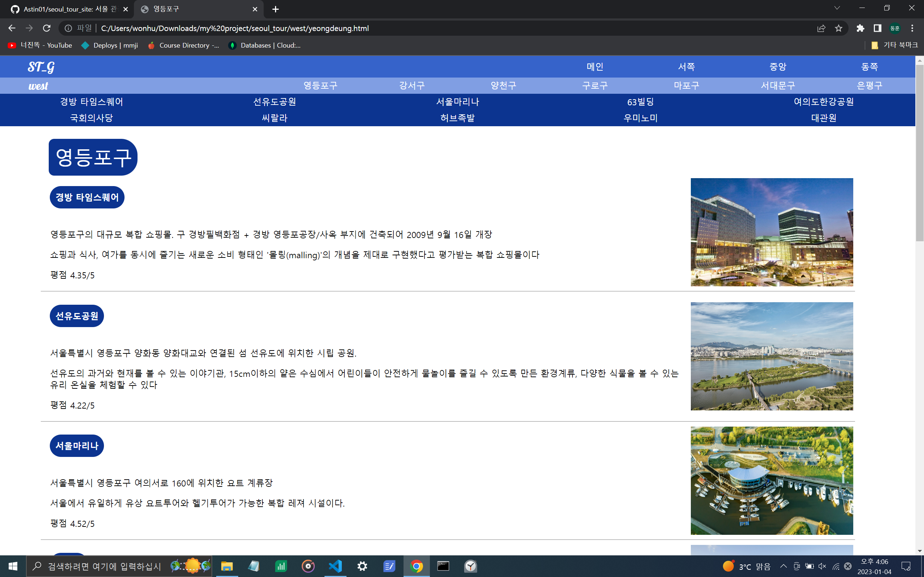Select 서쪽 in the top navigation
The height and width of the screenshot is (577, 924).
[x=686, y=67]
